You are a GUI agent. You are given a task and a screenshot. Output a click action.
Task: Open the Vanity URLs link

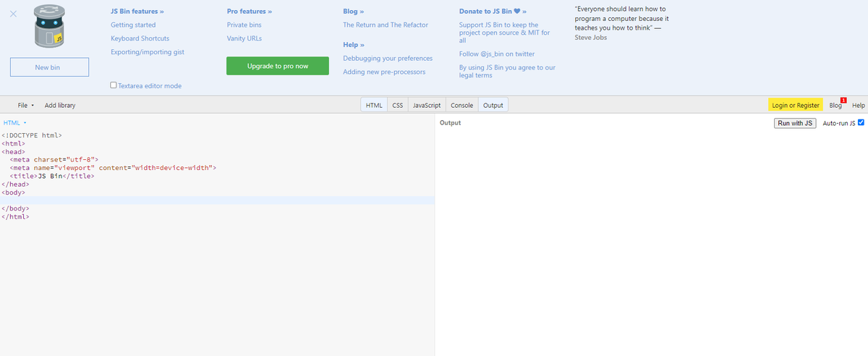pyautogui.click(x=244, y=38)
